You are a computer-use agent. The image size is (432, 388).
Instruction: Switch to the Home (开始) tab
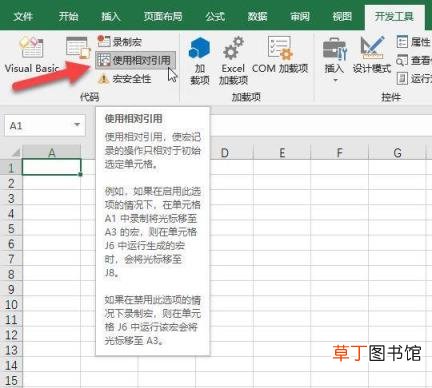[x=68, y=16]
